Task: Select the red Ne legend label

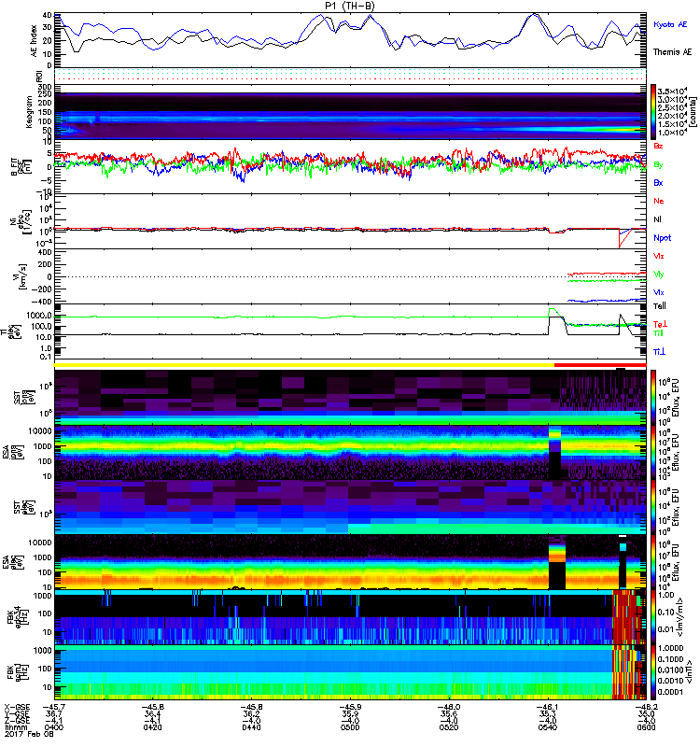Action: [x=659, y=201]
